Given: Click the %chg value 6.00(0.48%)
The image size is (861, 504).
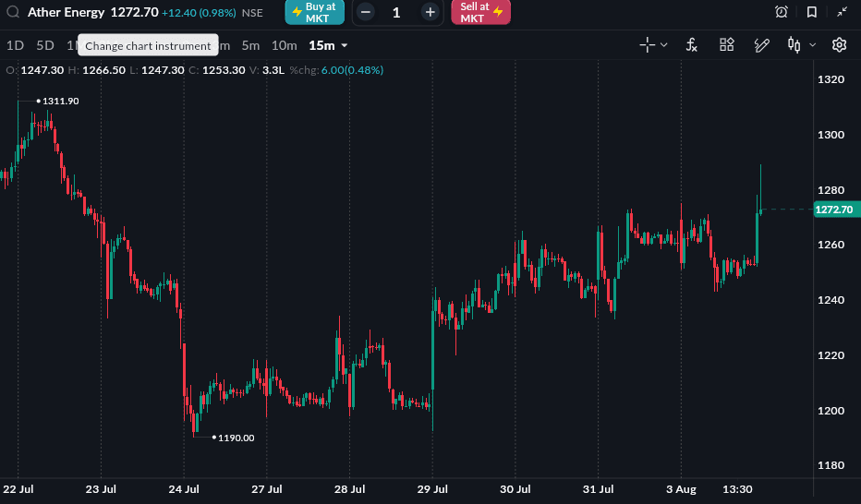Looking at the screenshot, I should pyautogui.click(x=352, y=70).
